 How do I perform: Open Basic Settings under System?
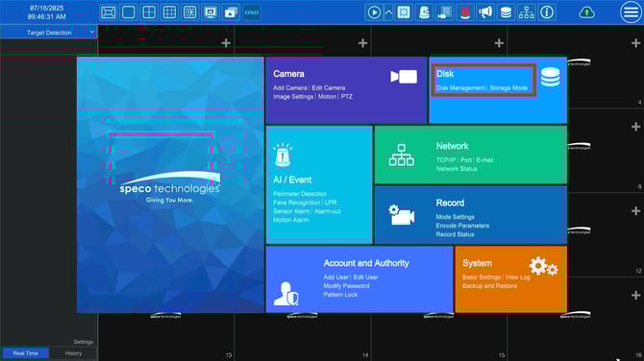pyautogui.click(x=482, y=277)
